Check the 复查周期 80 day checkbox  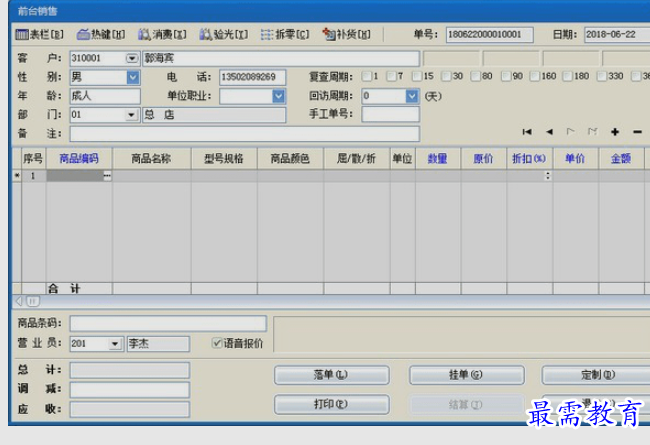click(x=475, y=76)
